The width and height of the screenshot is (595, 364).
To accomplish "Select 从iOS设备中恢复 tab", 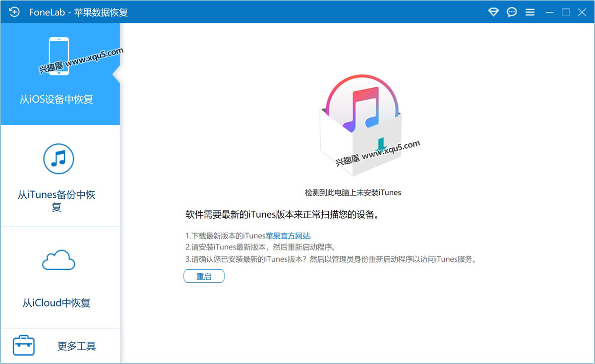I will pyautogui.click(x=60, y=74).
